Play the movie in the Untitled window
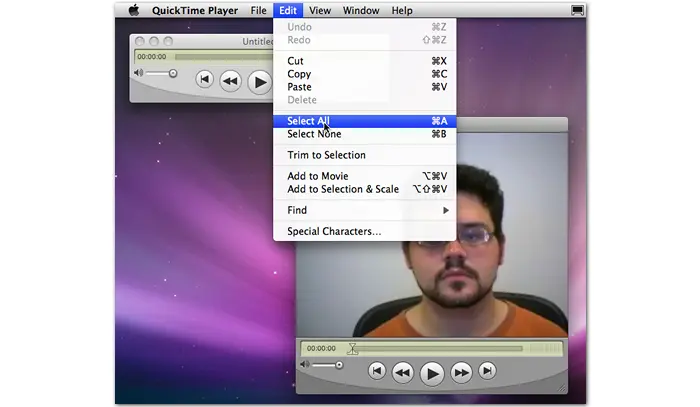The height and width of the screenshot is (407, 700). (259, 82)
